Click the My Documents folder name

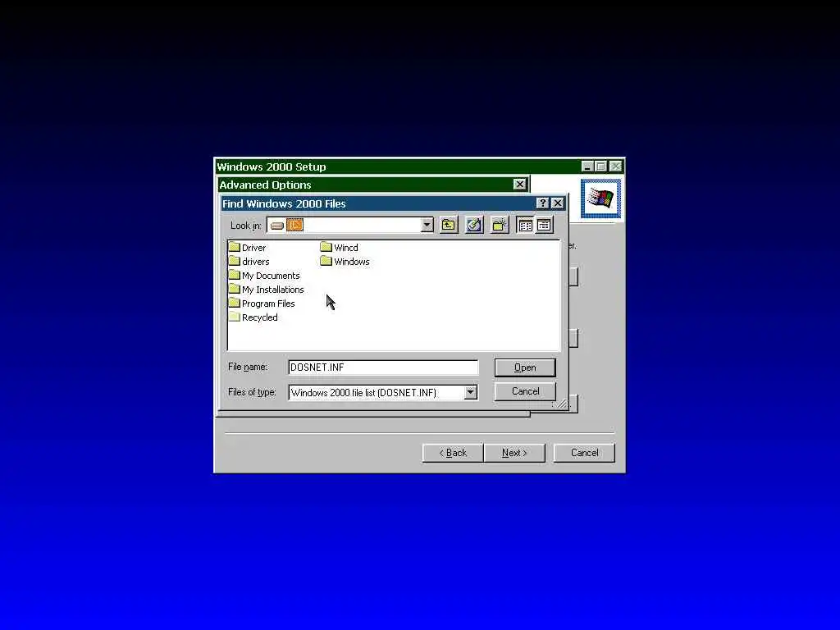pos(271,276)
